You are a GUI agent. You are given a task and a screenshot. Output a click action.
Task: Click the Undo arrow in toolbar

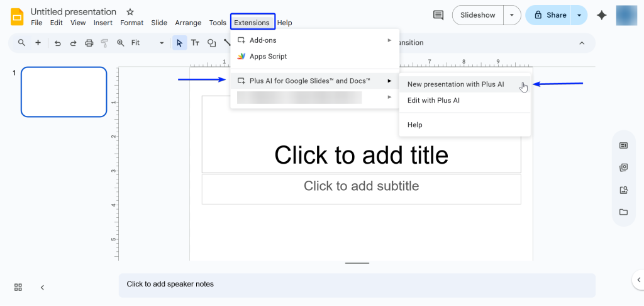58,43
